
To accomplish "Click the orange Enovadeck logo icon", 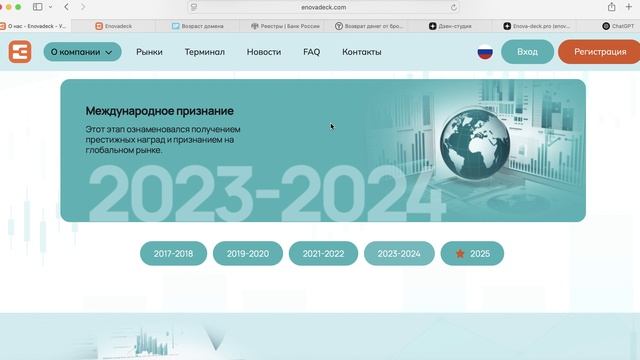I will pyautogui.click(x=20, y=51).
